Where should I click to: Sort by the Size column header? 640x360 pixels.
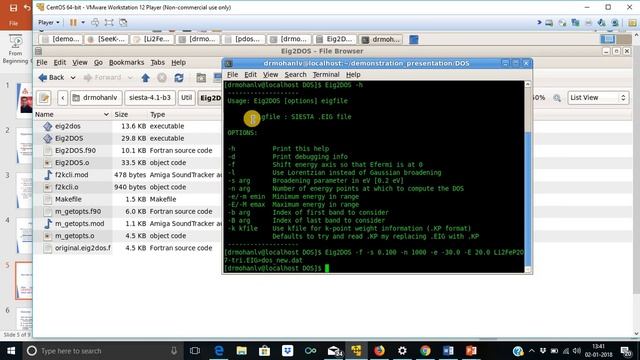tap(121, 114)
